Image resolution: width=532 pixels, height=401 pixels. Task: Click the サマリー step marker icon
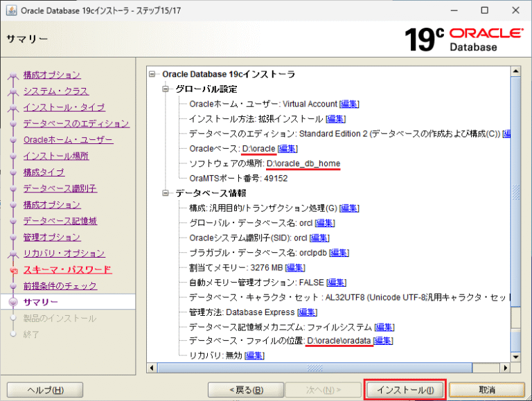(x=13, y=302)
